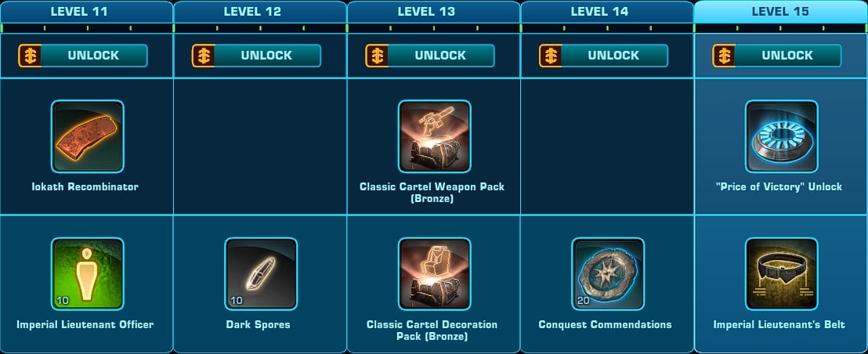868x354 pixels.
Task: Select the highlighted Level 15 header
Action: point(780,12)
